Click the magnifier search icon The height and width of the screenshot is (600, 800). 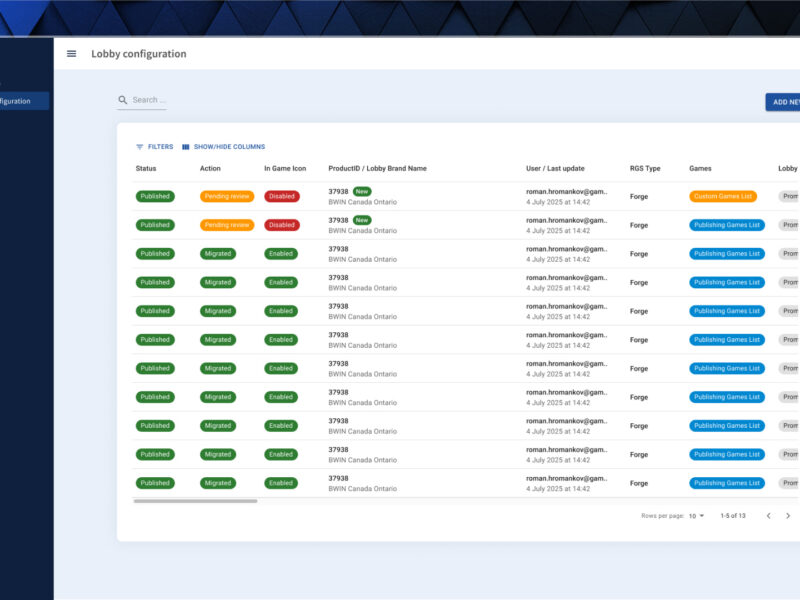pos(123,100)
